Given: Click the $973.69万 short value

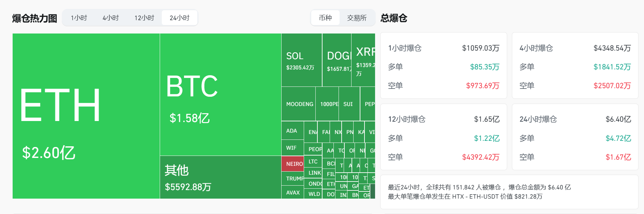Looking at the screenshot, I should point(483,86).
